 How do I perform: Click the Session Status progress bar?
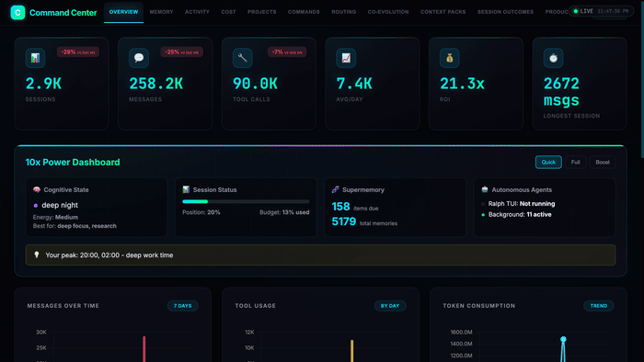pyautogui.click(x=246, y=201)
